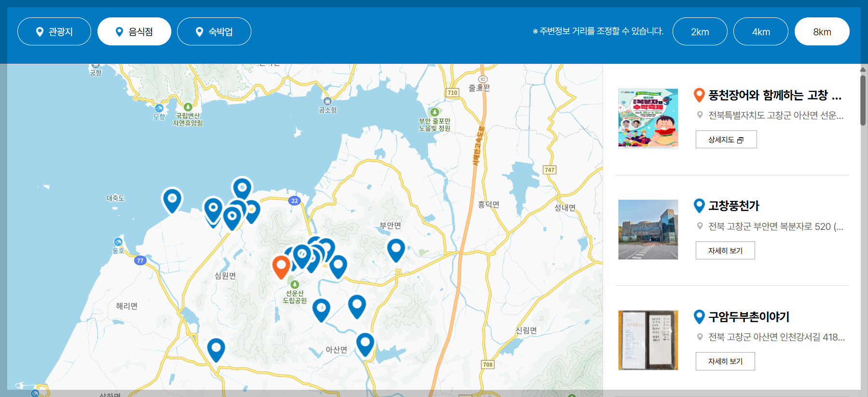
Task: Click the list panel scrollbar thumb
Action: pyautogui.click(x=863, y=100)
